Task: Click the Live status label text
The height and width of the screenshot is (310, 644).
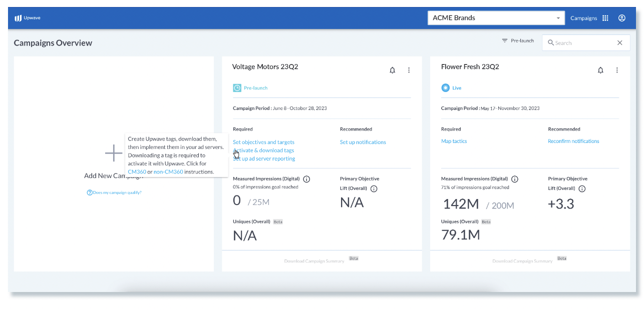Action: pos(457,88)
